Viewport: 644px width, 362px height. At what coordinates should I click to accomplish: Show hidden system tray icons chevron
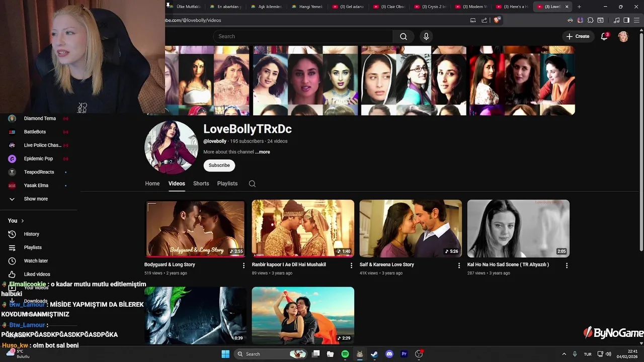coord(563,354)
